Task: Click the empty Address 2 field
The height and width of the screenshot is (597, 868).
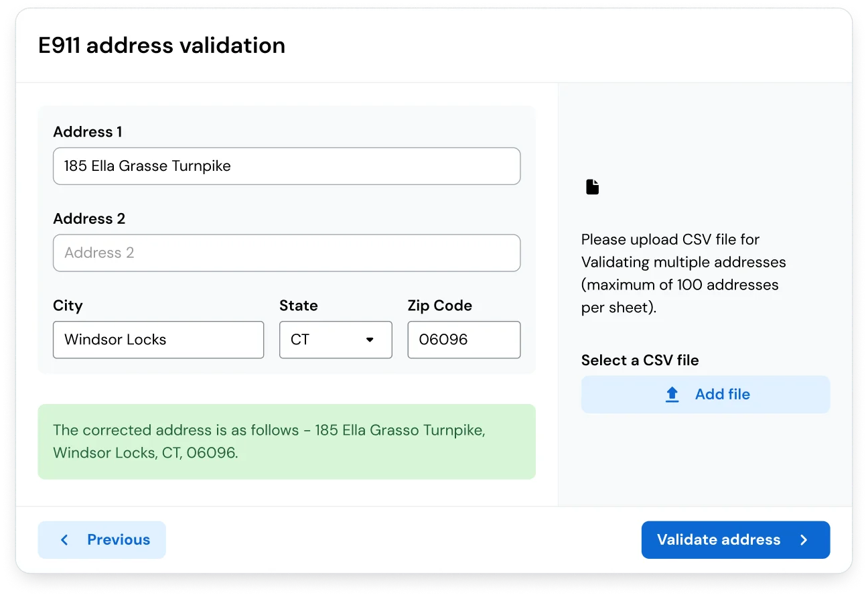Action: pyautogui.click(x=287, y=253)
